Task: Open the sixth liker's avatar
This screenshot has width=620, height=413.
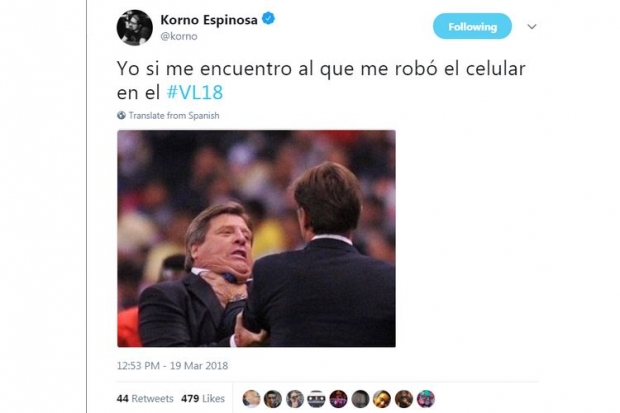Action: [360, 399]
